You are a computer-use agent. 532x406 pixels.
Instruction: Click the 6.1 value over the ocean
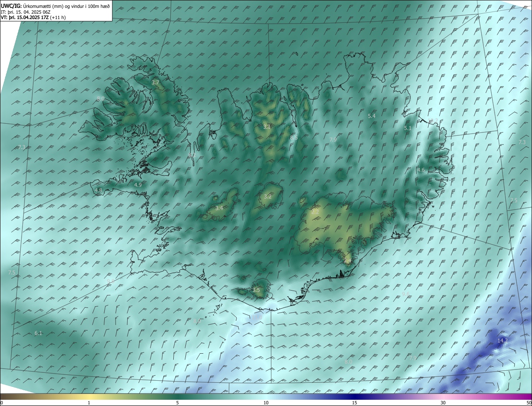38,333
